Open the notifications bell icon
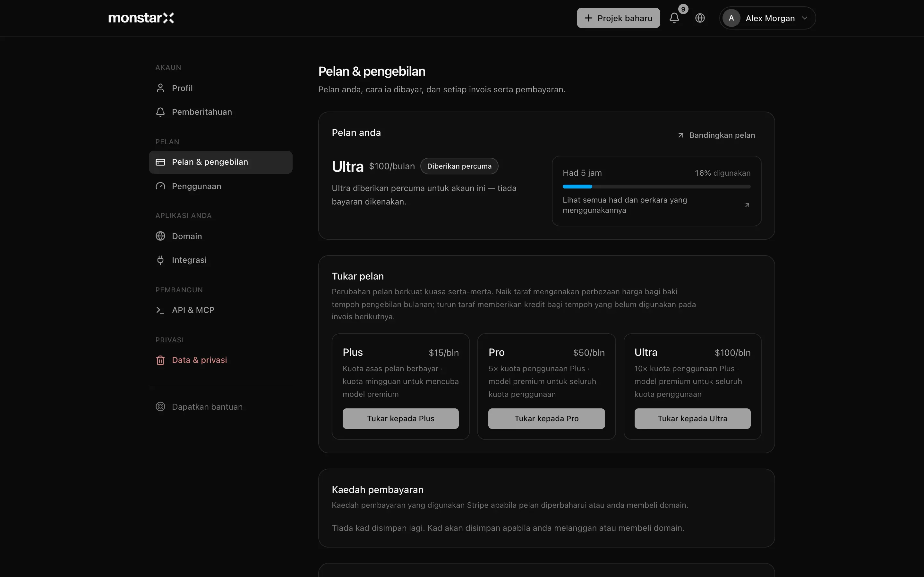924x577 pixels. 674,18
